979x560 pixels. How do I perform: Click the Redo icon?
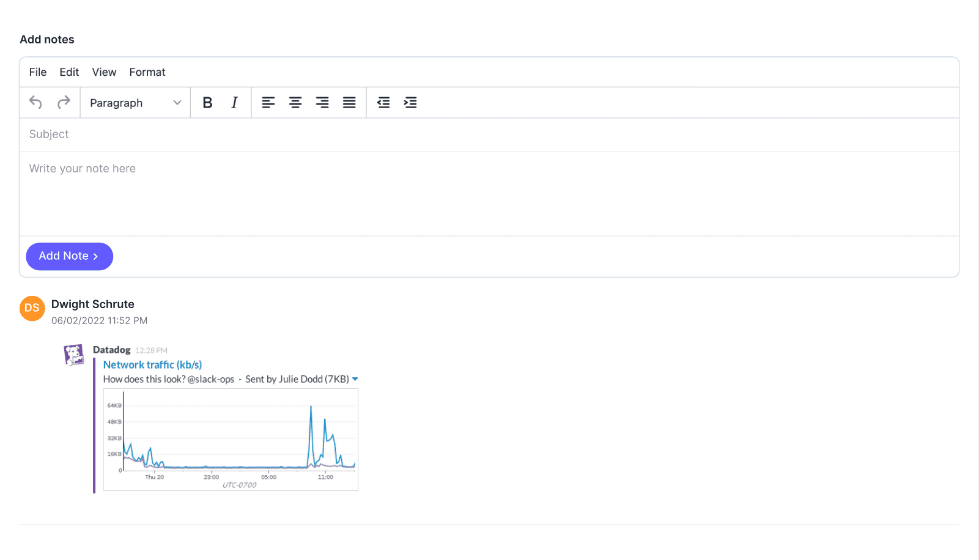click(x=64, y=102)
